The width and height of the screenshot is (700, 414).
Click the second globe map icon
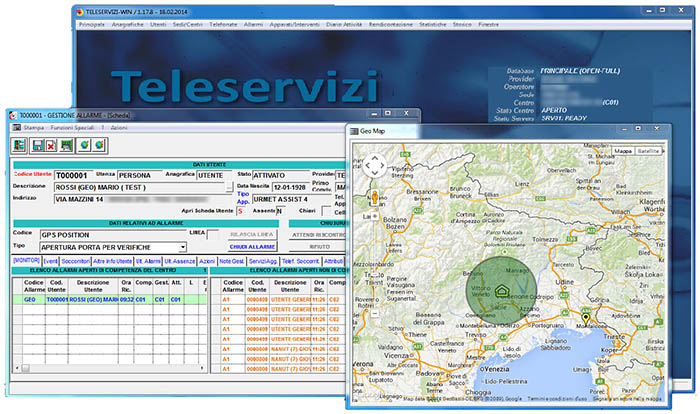click(x=99, y=145)
